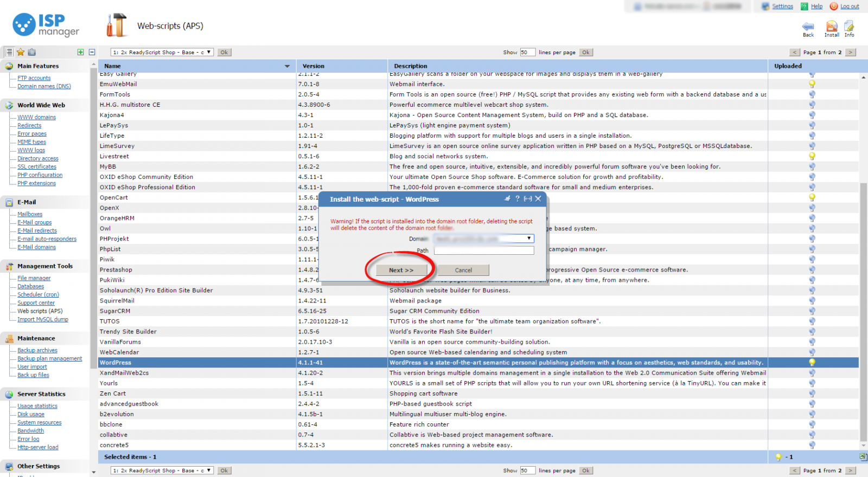Click the Next >> button
Screen dimensions: 868x477
point(401,270)
